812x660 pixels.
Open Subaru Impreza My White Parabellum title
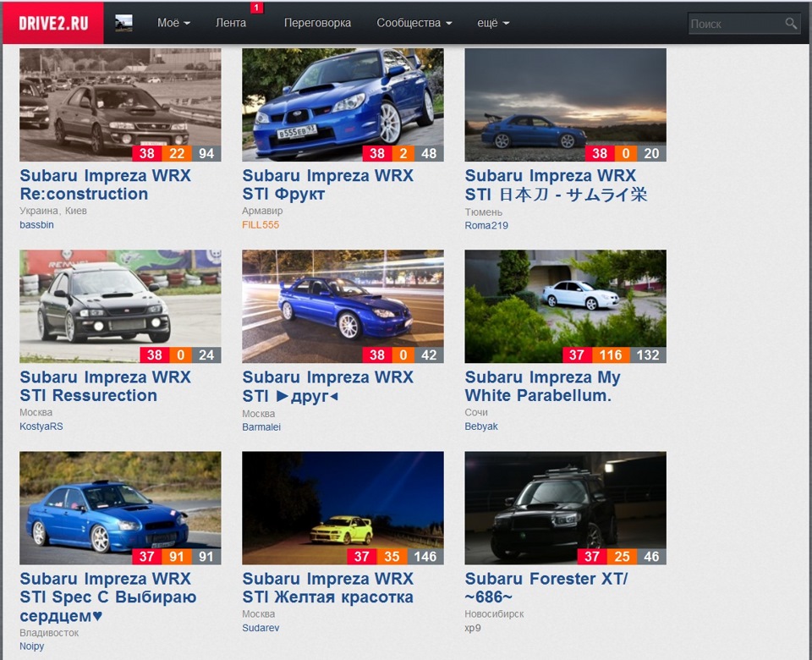542,386
